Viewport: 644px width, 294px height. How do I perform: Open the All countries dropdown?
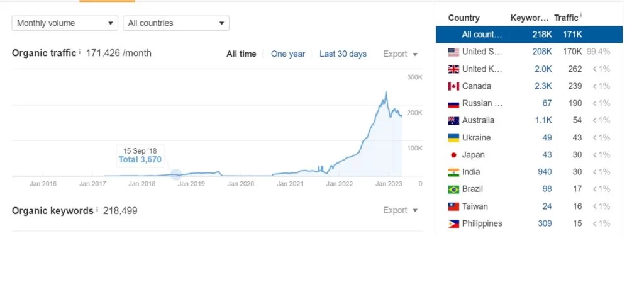(x=176, y=23)
